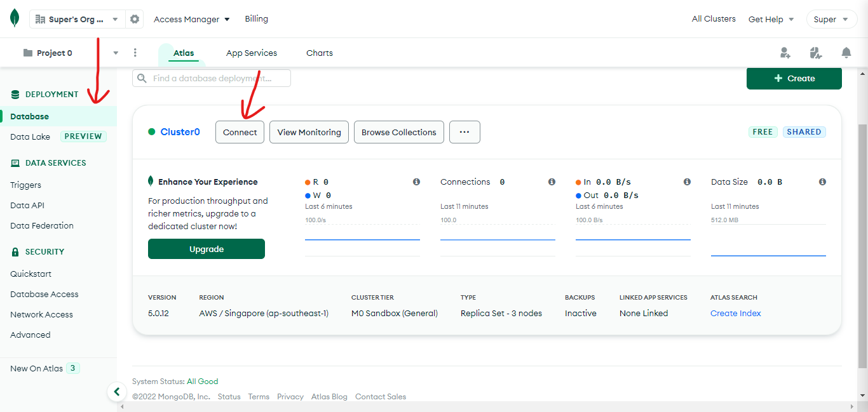868x412 pixels.
Task: Click the vertical page scrollbar
Action: (x=862, y=246)
